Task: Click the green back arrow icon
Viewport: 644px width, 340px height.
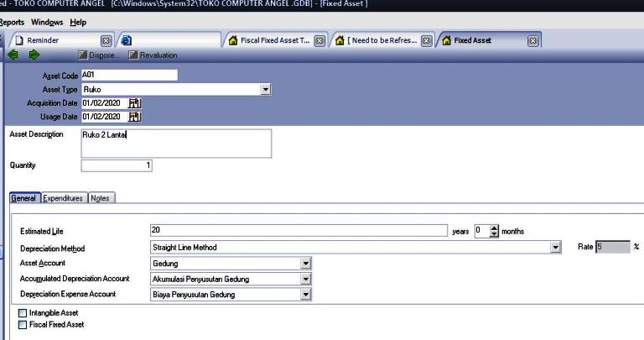Action: point(13,55)
